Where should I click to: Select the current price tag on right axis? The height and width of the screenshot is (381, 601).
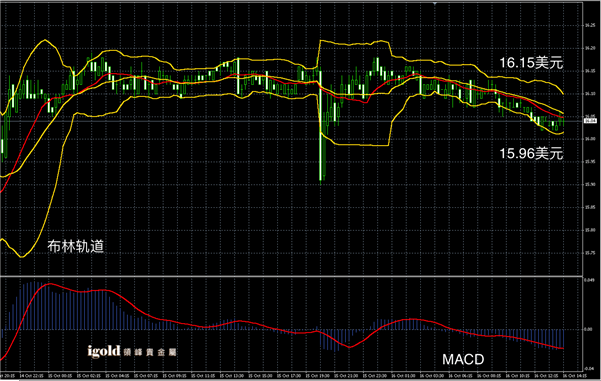click(590, 121)
